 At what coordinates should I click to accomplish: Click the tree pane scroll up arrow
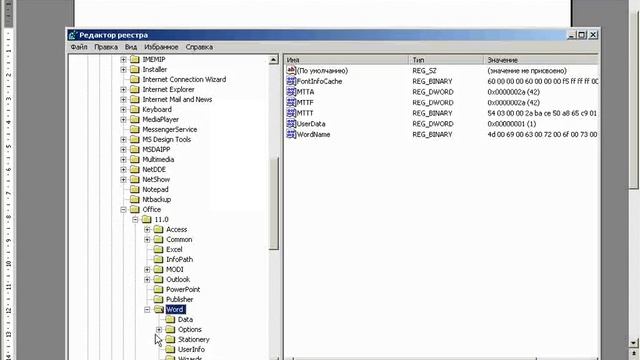[273, 60]
